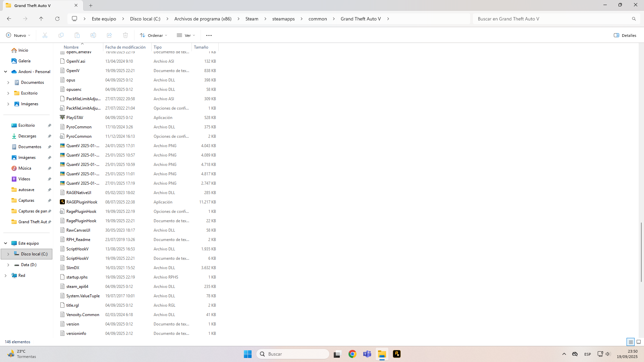The image size is (644, 362).
Task: Click the Steam breadcrumb path segment
Action: pos(252,19)
